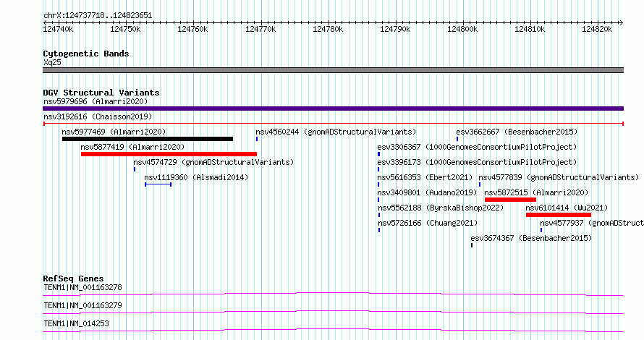The height and width of the screenshot is (340, 644).
Task: Open variant nsv5616353 (Ebert2021) label
Action: pos(425,177)
